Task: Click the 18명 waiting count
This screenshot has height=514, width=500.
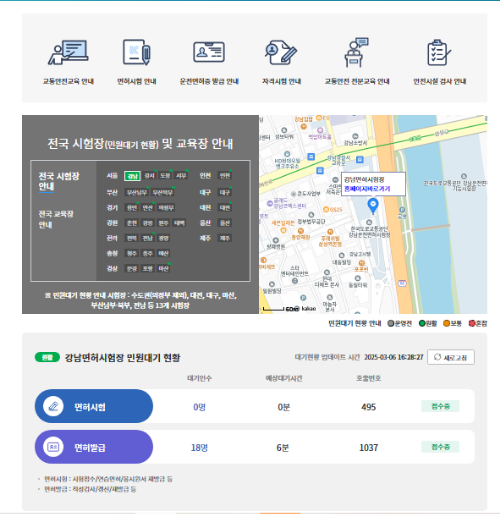Action: point(199,448)
